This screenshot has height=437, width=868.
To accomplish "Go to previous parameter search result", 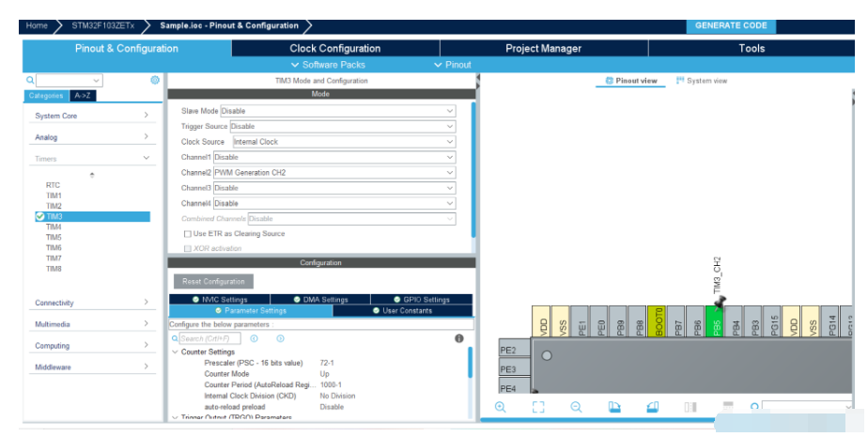I will click(254, 338).
